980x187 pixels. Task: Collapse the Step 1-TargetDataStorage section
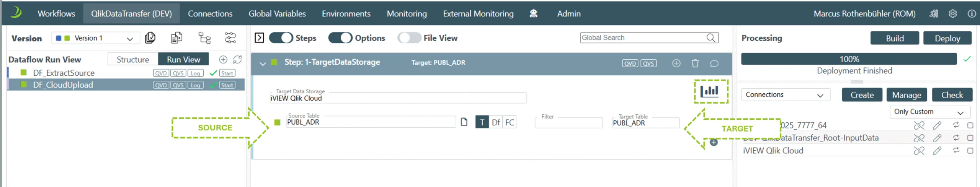(x=263, y=63)
